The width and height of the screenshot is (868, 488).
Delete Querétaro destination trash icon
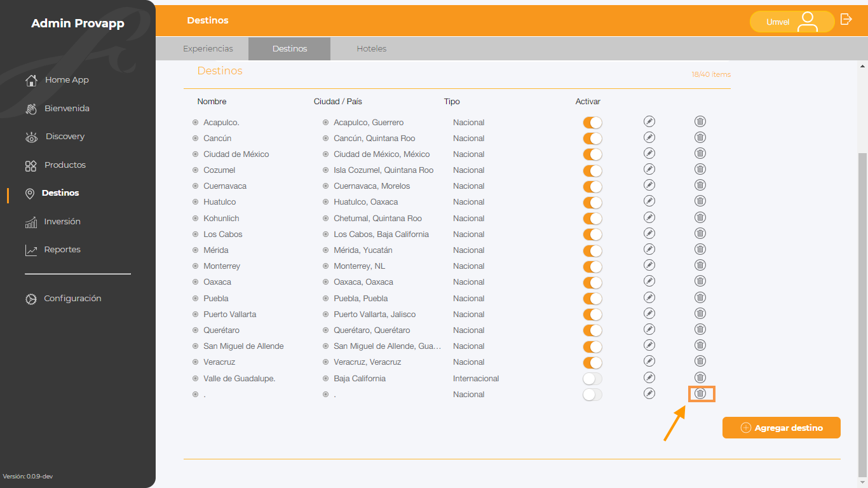[x=700, y=329]
